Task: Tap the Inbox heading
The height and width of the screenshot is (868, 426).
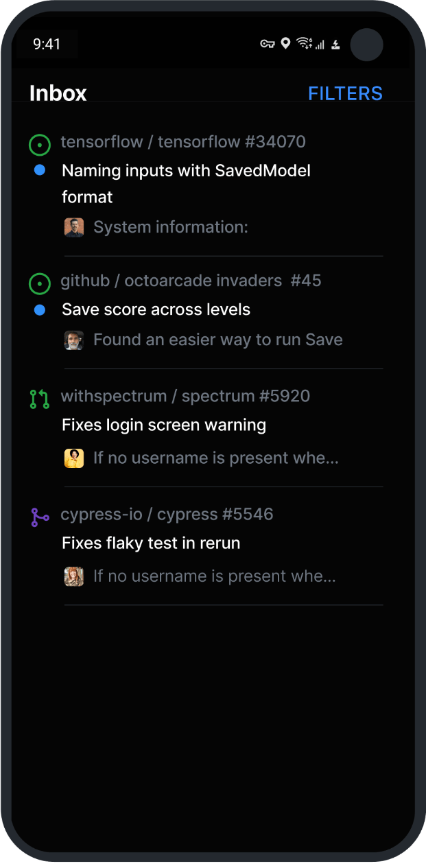Action: pos(58,93)
